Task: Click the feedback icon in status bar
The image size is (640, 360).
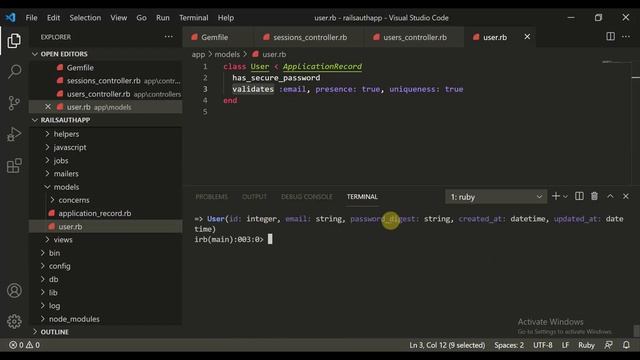Action: [x=608, y=345]
